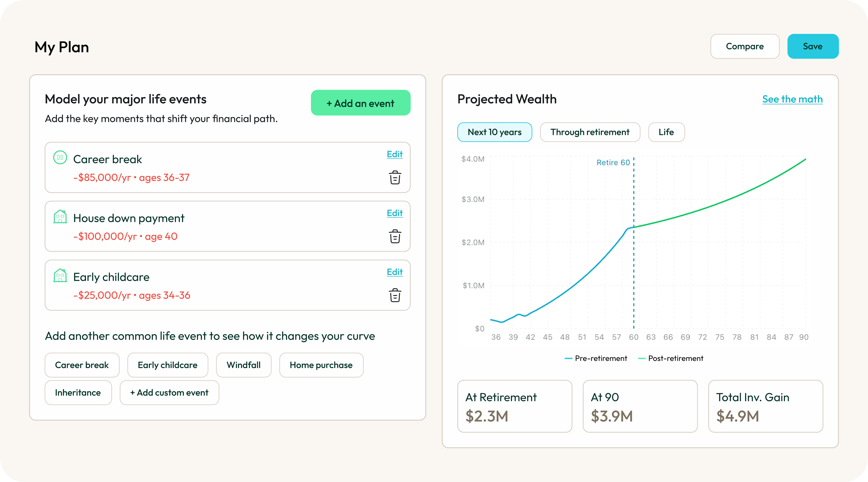
Task: Delete the House down payment event via trash icon
Action: 395,237
